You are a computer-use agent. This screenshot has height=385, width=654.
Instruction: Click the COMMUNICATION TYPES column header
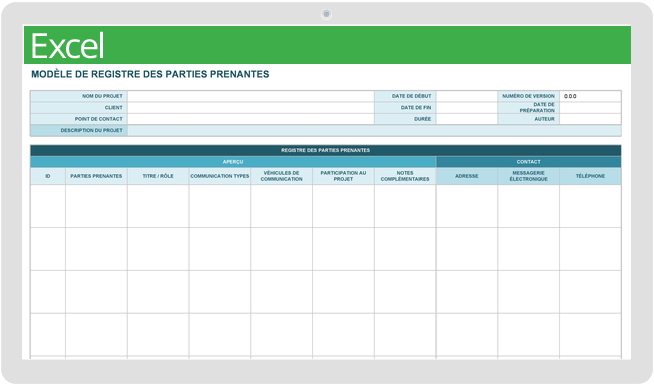[x=220, y=176]
